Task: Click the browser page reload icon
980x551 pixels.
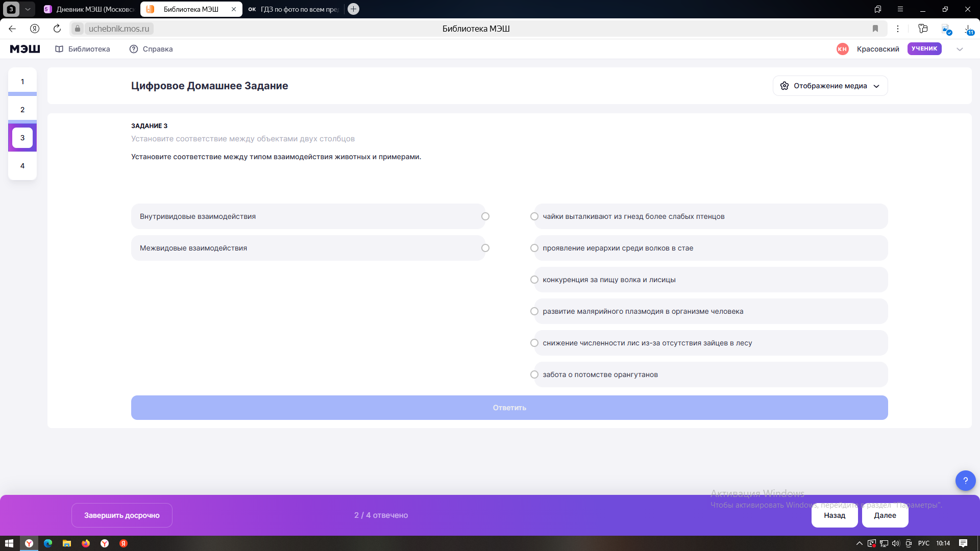Action: pos(57,29)
